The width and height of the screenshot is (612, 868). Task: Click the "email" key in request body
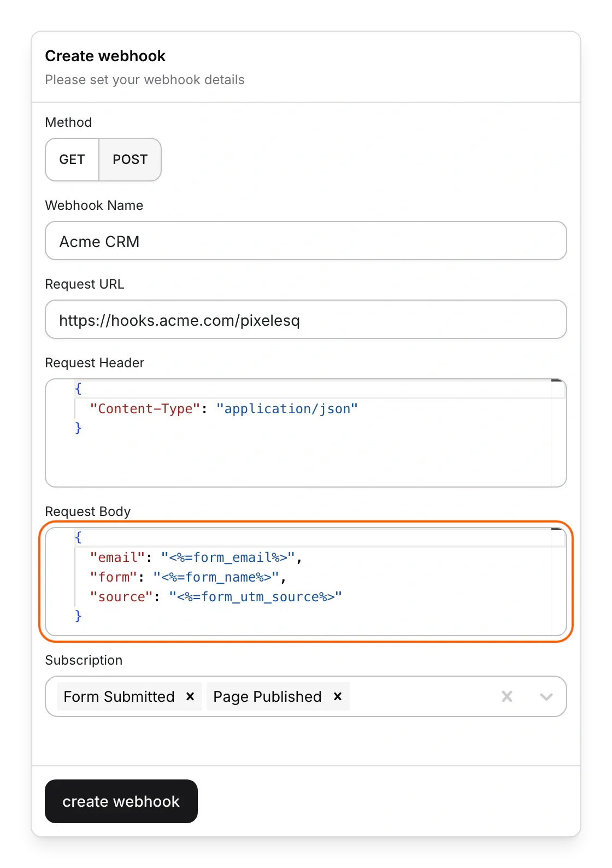[117, 558]
